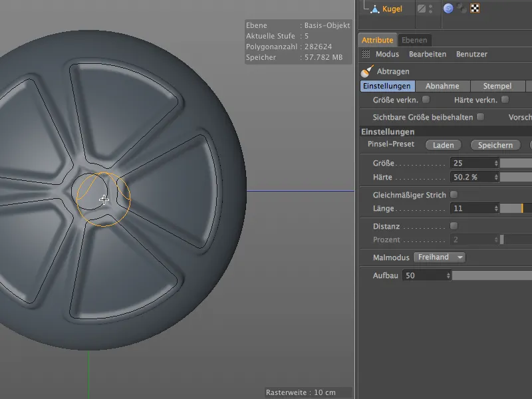Click the Kugel layer square icon
This screenshot has width=532, height=399.
422,9
